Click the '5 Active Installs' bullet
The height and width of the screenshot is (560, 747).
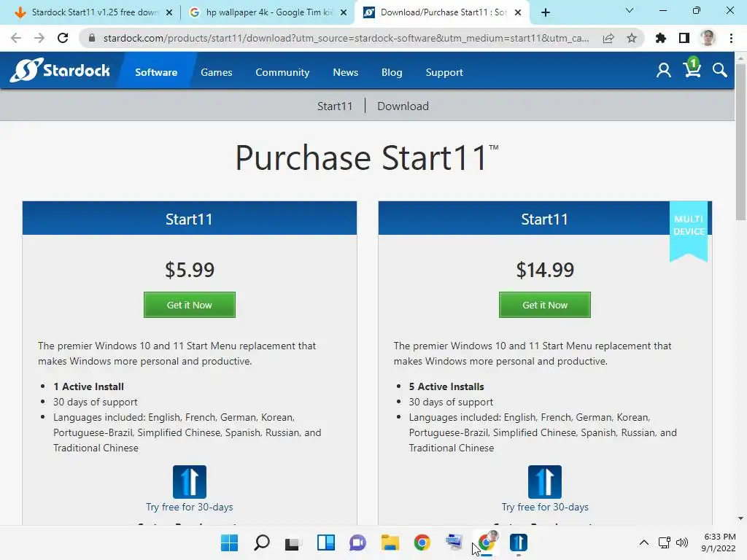[x=446, y=386]
